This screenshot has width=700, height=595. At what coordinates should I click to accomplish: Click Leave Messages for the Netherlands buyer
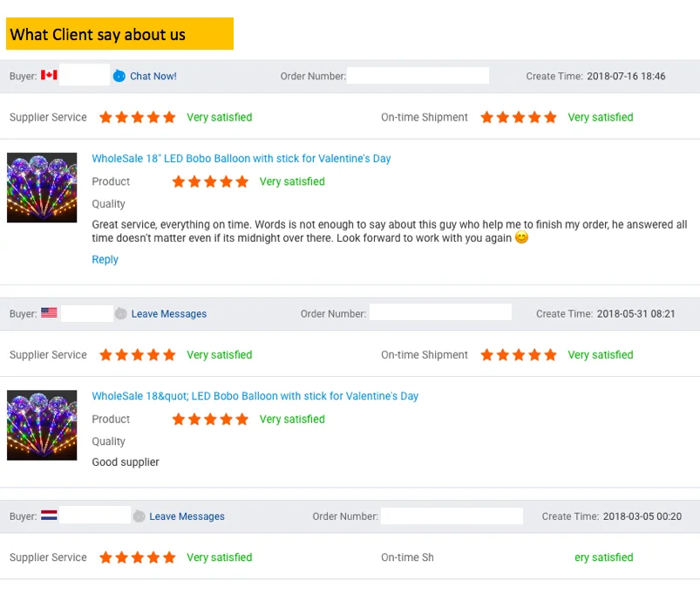tap(187, 516)
